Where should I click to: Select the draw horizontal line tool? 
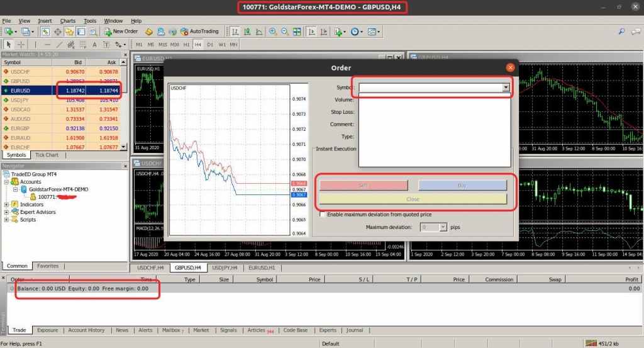47,45
